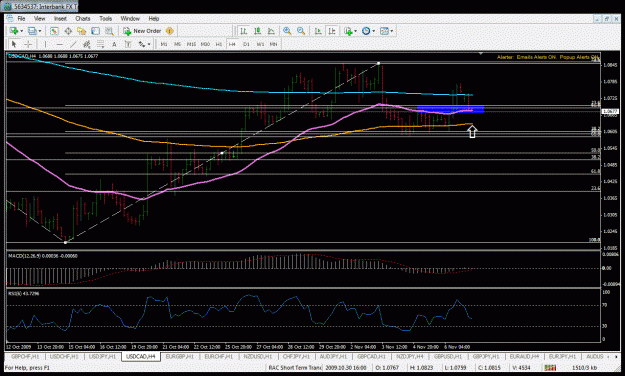Switch to W1 weekly timeframe
This screenshot has height=376, width=625.
260,44
